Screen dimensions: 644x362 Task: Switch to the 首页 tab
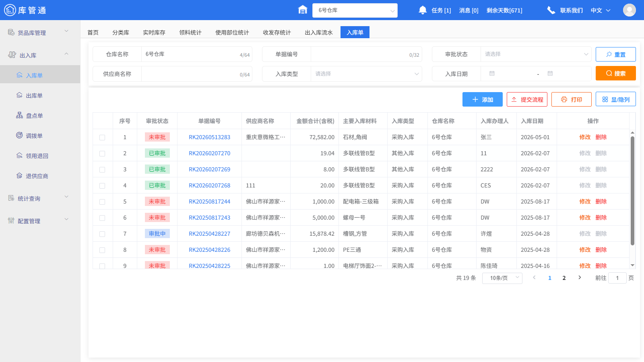(x=93, y=33)
